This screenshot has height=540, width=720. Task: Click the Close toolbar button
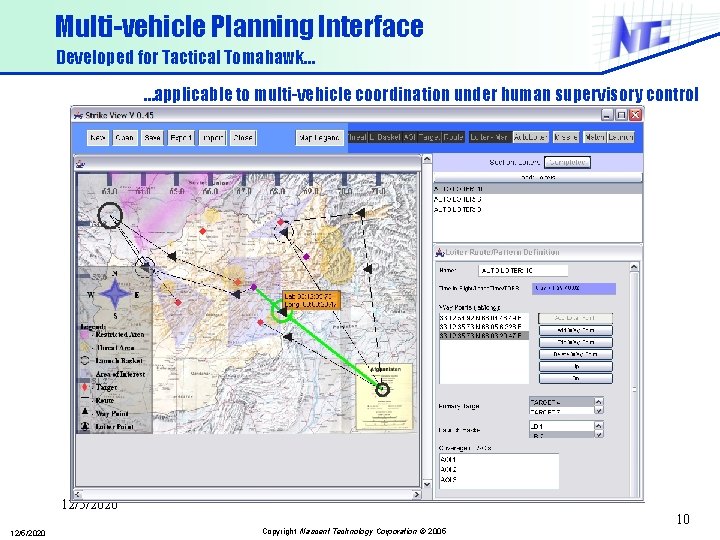click(243, 137)
